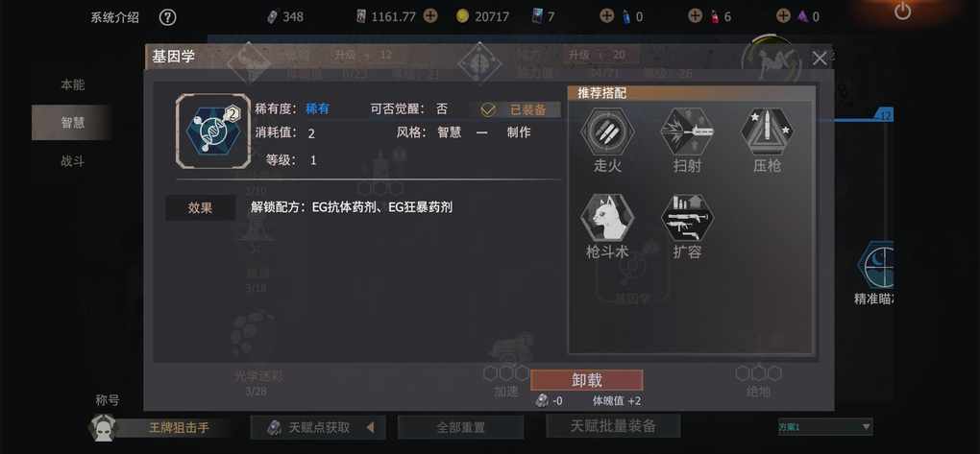Close the 基因学 detail panel
Viewport: 980px width, 454px height.
pyautogui.click(x=820, y=59)
